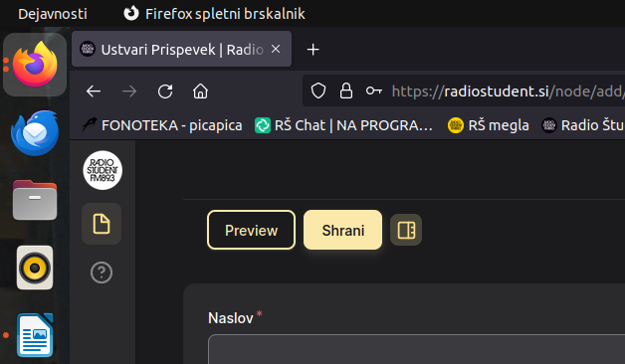
Task: Click the Preview button
Action: point(251,230)
